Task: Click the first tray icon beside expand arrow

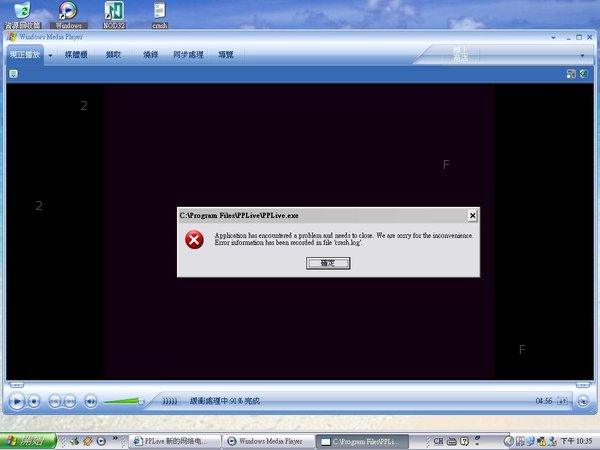Action: [520, 441]
